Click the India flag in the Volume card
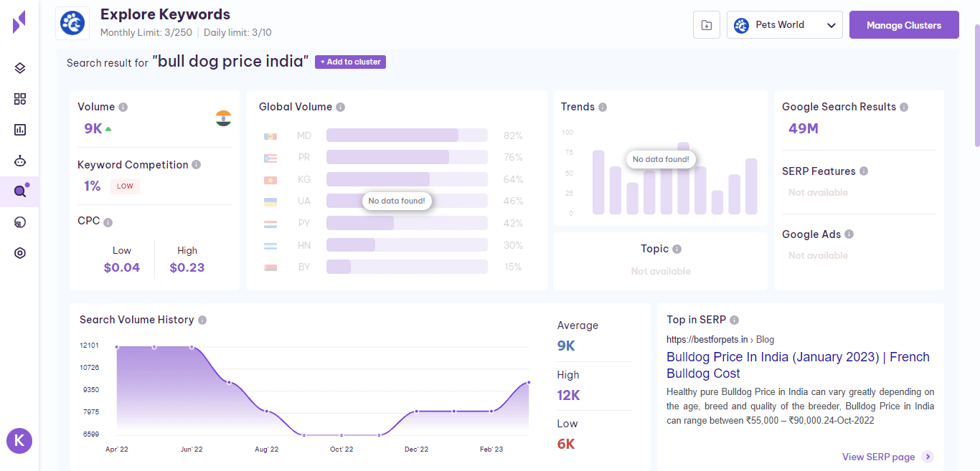This screenshot has width=980, height=471. [x=223, y=118]
